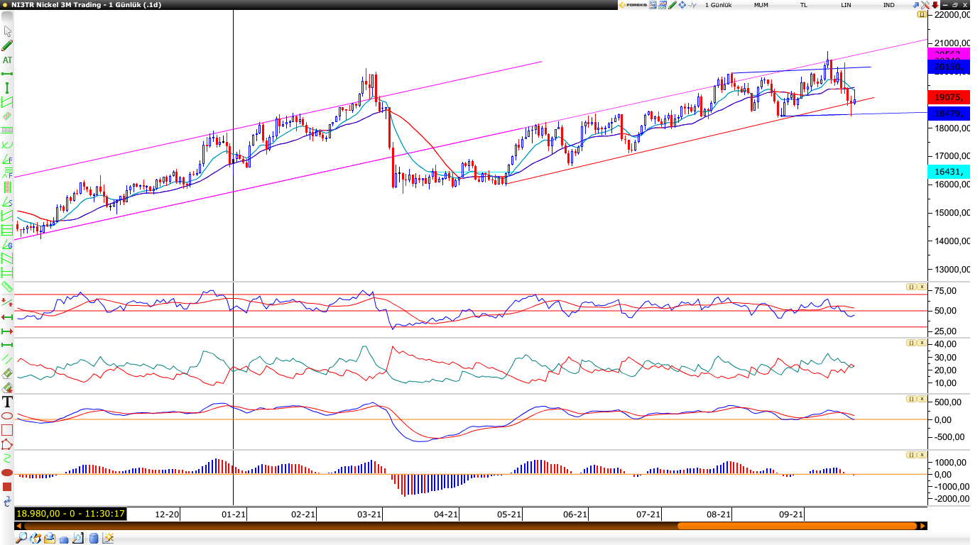The height and width of the screenshot is (545, 980).
Task: Open the TL currency selector
Action: (x=804, y=5)
